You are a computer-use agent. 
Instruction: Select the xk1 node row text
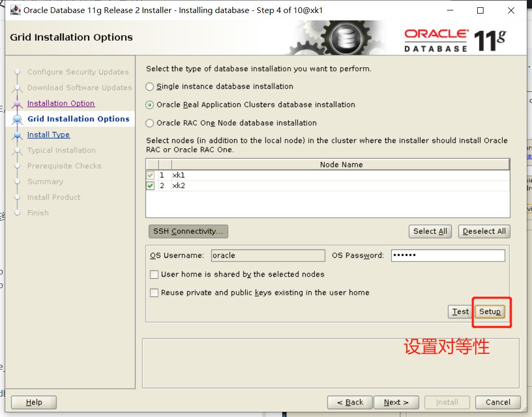click(178, 175)
